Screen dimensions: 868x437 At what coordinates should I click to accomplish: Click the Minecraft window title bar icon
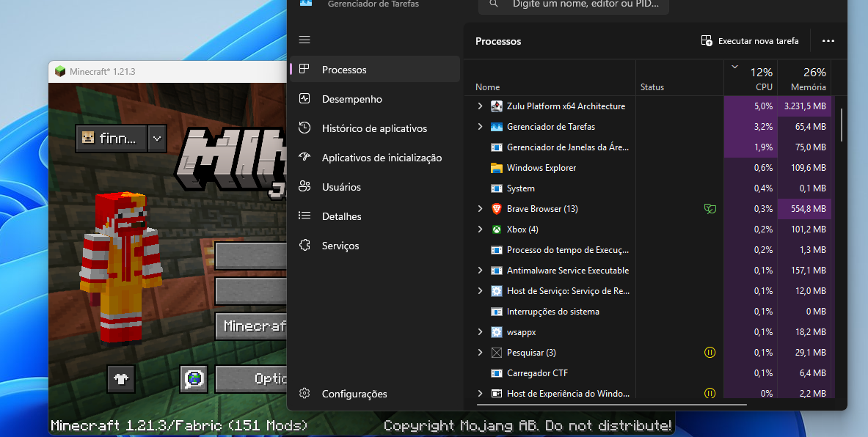[59, 72]
